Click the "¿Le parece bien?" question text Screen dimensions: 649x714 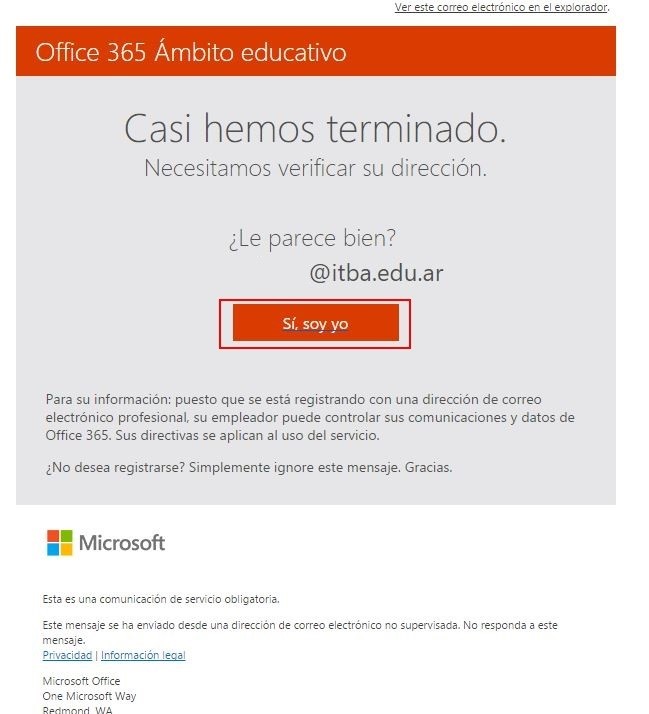312,239
